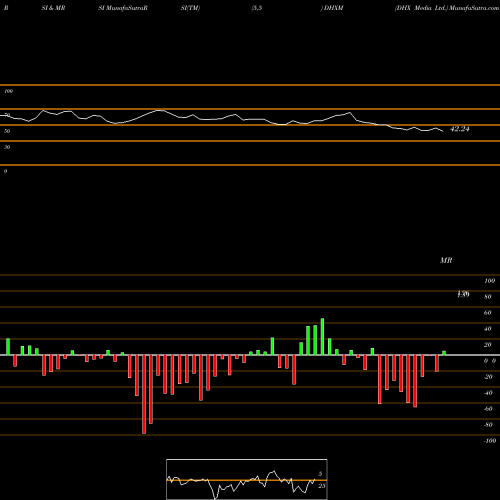Click the MR axis label 60 on right

click(x=488, y=313)
